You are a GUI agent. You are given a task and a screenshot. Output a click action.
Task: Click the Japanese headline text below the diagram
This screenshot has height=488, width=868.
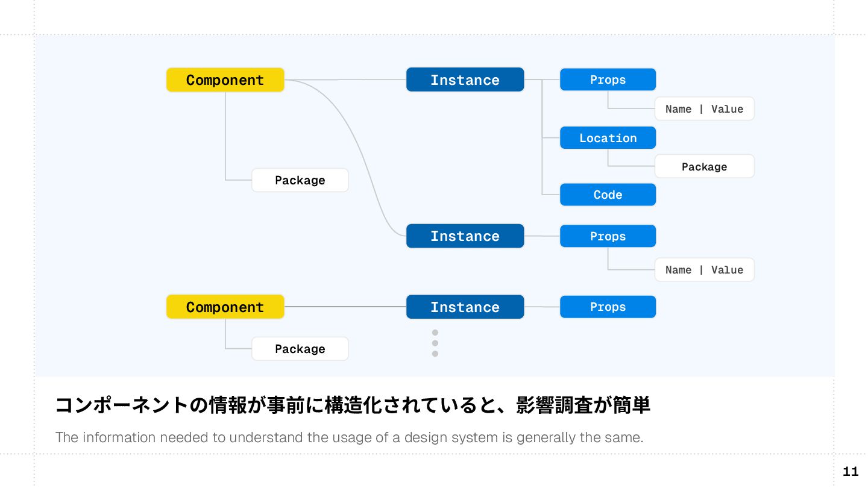pos(353,406)
